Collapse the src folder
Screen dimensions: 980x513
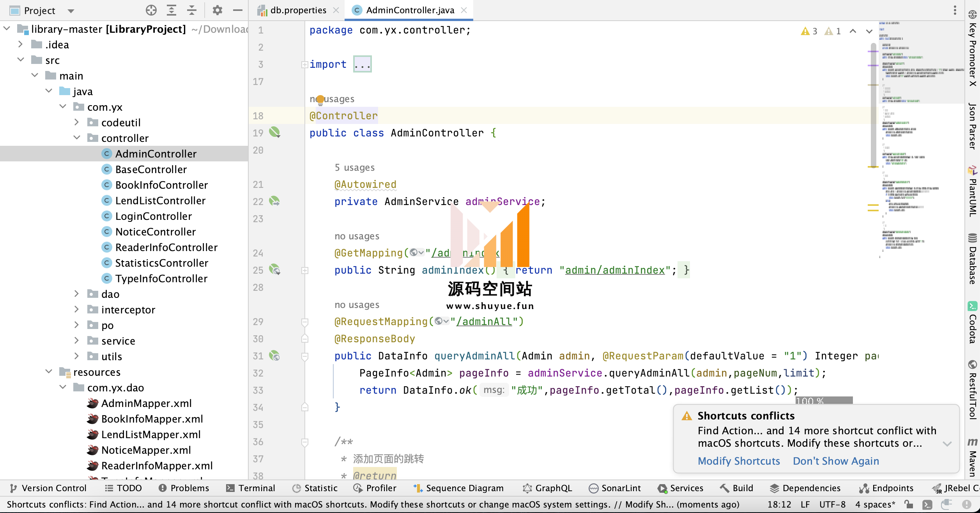pos(21,60)
